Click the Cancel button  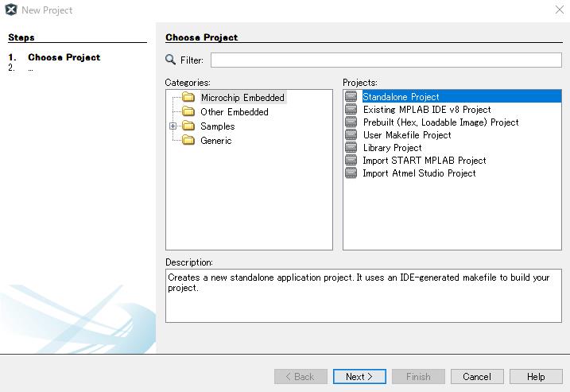[477, 377]
